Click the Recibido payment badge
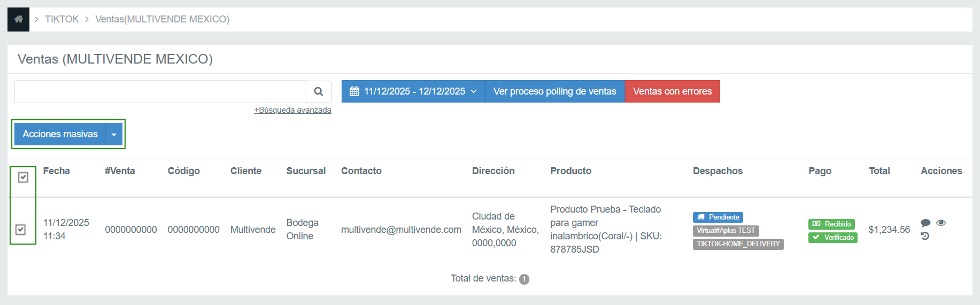Viewport: 980px width, 305px height. (831, 224)
